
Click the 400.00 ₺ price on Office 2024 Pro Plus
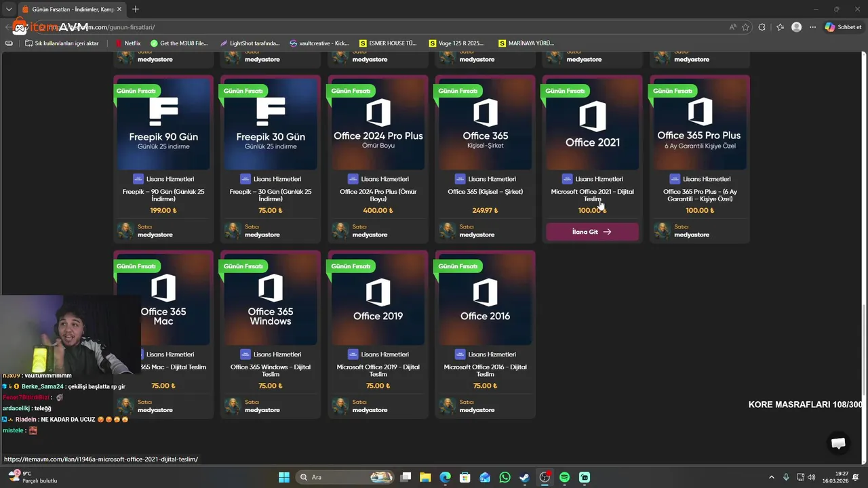click(378, 210)
